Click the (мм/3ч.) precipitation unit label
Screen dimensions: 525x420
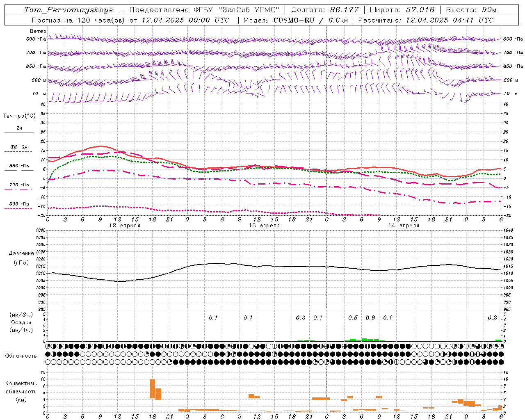(21, 315)
